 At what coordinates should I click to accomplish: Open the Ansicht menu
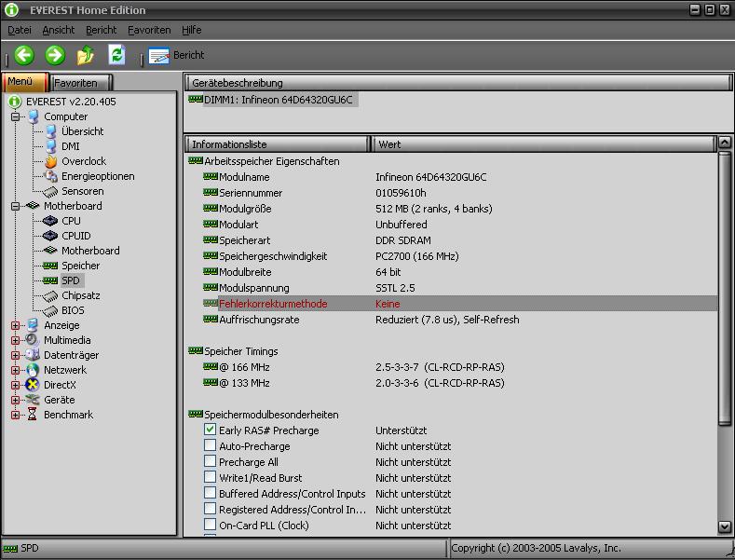point(59,30)
